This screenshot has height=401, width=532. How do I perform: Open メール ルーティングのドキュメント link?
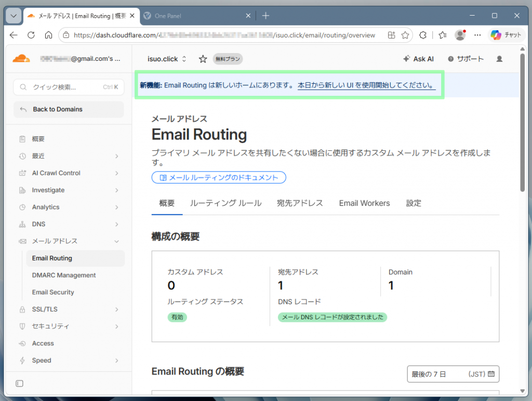pos(219,177)
